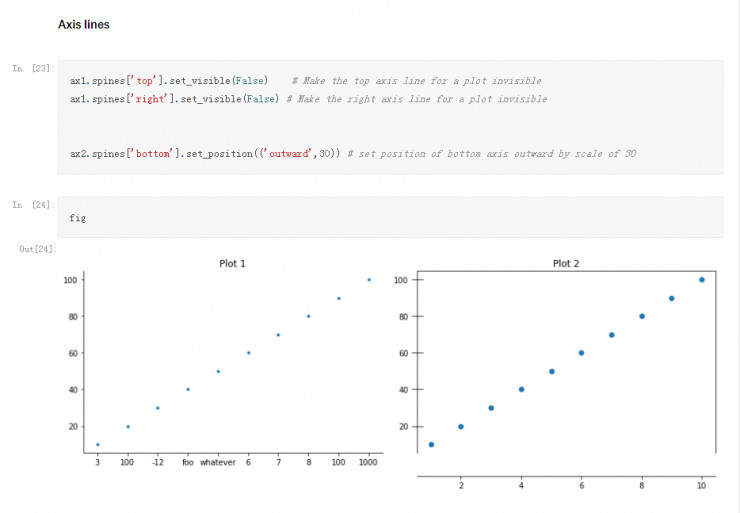Select the In [23] cell prompt

tap(33, 68)
